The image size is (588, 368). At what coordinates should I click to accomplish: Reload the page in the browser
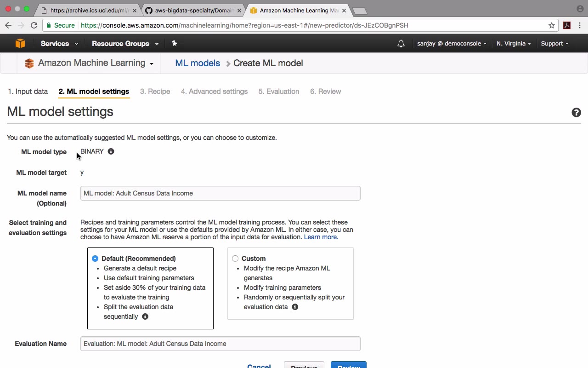(x=34, y=25)
